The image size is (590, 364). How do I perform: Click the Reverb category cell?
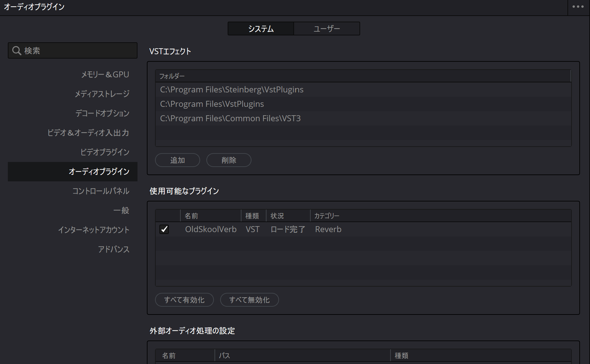[328, 229]
